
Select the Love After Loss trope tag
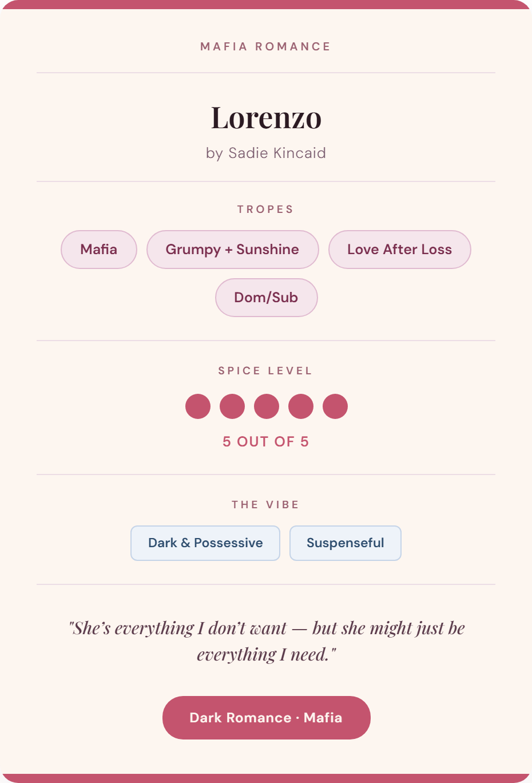[400, 250]
